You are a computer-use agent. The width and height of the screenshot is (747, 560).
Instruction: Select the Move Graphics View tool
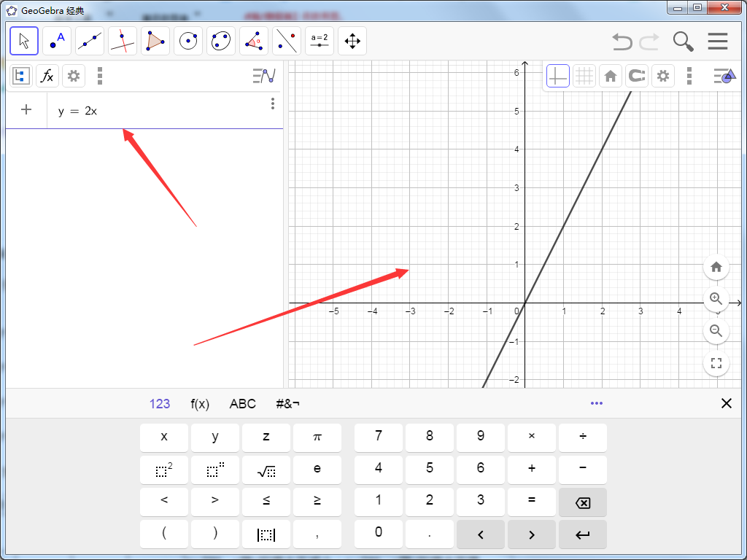(x=352, y=41)
